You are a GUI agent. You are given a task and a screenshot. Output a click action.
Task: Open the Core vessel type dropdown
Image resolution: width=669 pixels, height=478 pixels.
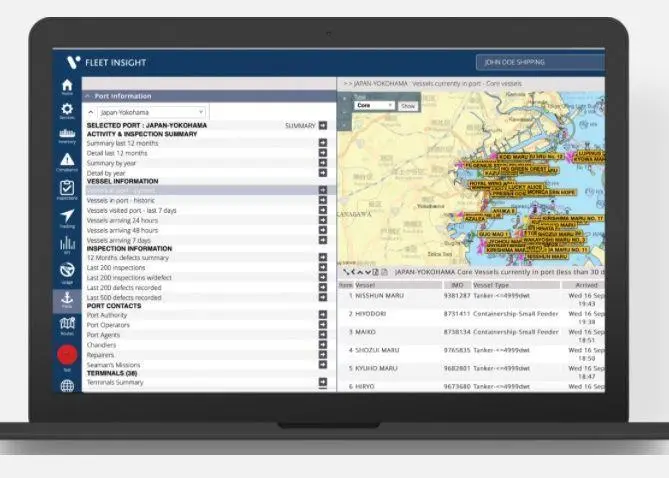tap(374, 105)
